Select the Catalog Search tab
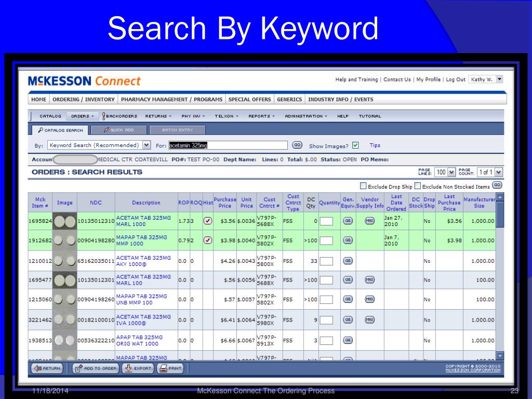Viewport: 532px width, 399px height. (60, 130)
